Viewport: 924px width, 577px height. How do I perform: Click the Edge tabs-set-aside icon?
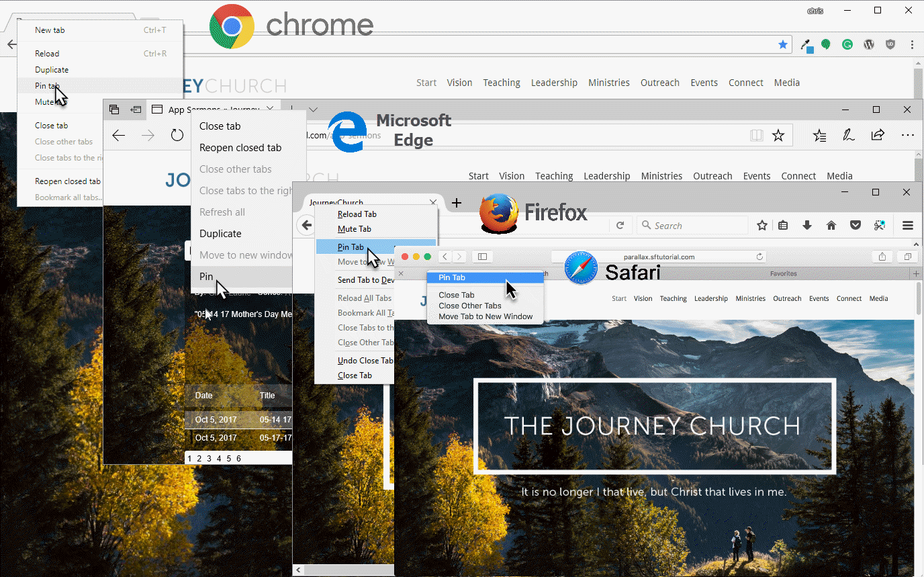coord(114,109)
